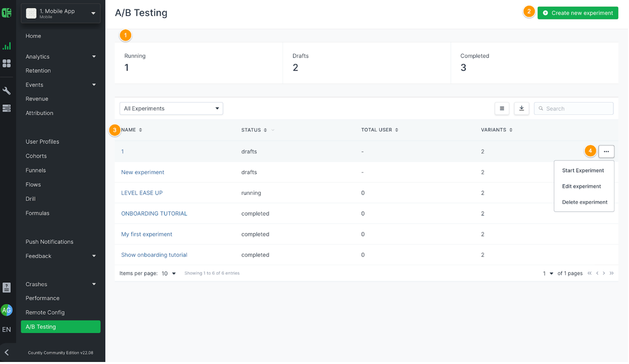This screenshot has width=629, height=364.
Task: Go to the first page of results
Action: (x=590, y=274)
